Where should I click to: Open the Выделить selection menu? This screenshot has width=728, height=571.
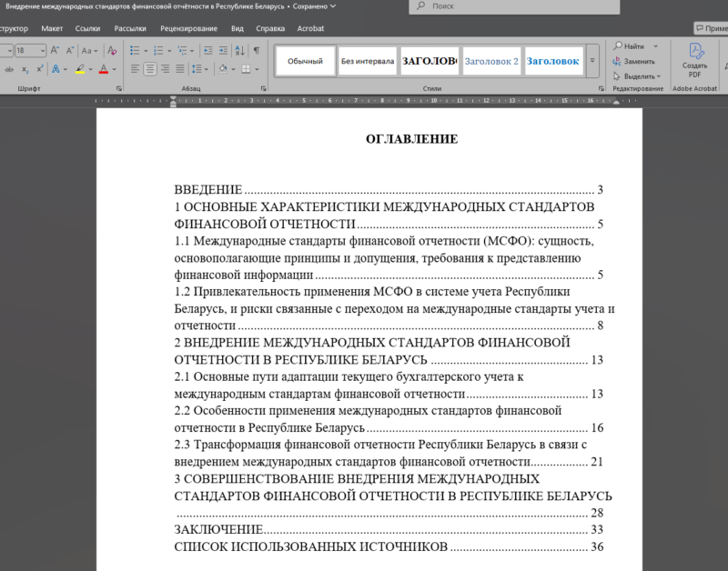coord(636,76)
